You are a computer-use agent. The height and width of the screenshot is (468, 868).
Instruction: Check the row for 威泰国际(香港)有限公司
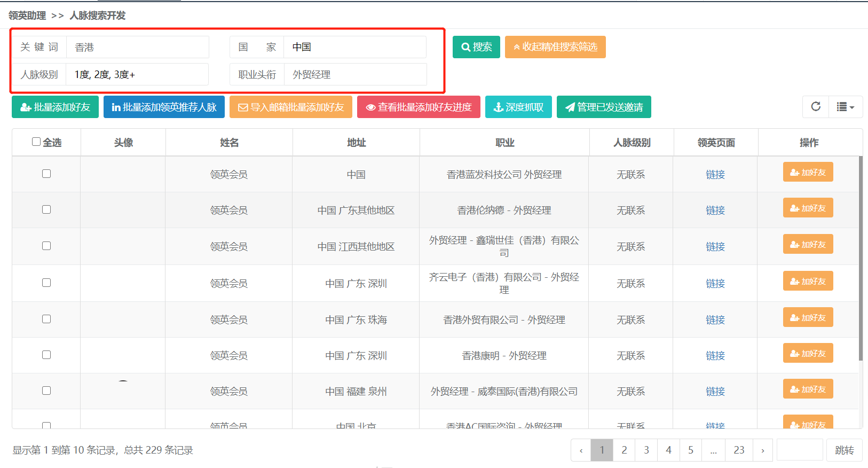tap(46, 391)
